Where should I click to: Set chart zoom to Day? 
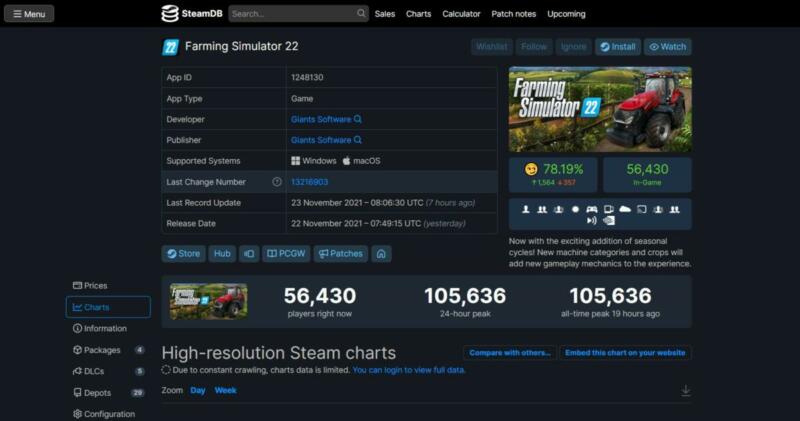(x=197, y=390)
